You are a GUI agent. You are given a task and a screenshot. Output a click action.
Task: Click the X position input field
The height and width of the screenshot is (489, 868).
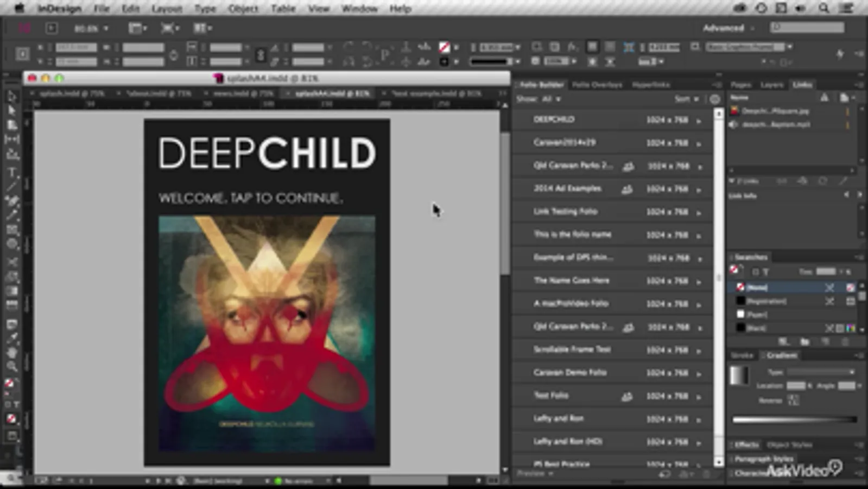[76, 48]
